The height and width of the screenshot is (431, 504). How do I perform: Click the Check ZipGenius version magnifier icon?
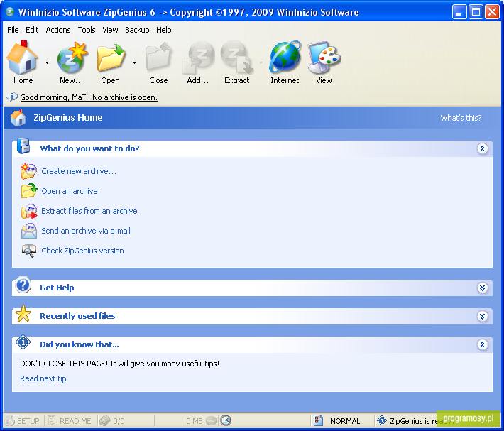tap(29, 251)
